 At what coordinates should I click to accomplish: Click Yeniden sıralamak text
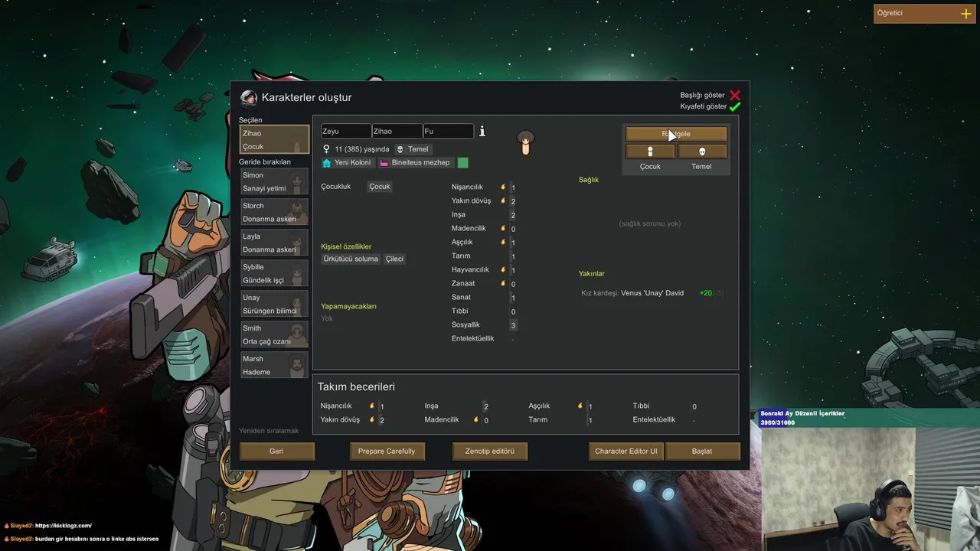pyautogui.click(x=269, y=431)
